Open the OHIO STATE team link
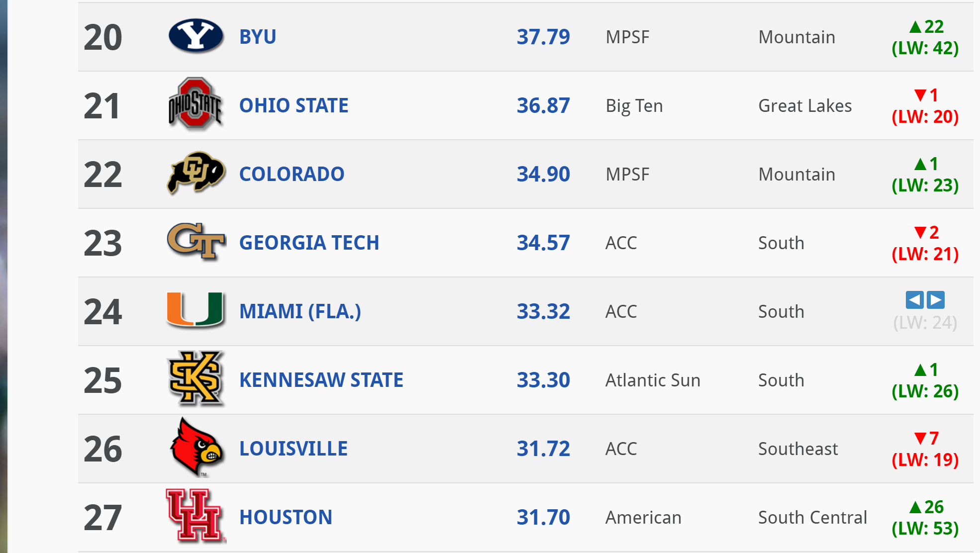Screen dimensions: 980x553 294,105
